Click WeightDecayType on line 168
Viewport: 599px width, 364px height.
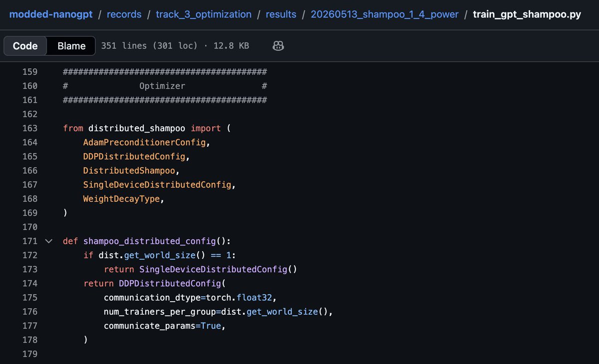(x=122, y=198)
